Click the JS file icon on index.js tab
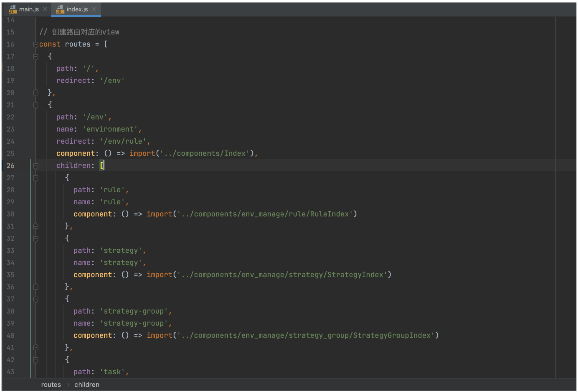Screen dimensions: 578x392 (60, 9)
